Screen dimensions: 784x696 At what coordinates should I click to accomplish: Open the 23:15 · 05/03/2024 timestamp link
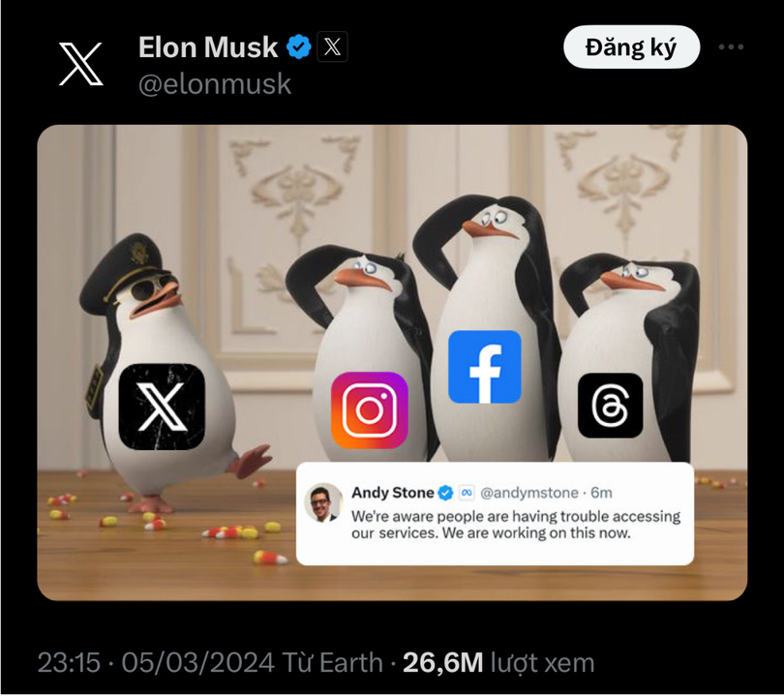[156, 663]
